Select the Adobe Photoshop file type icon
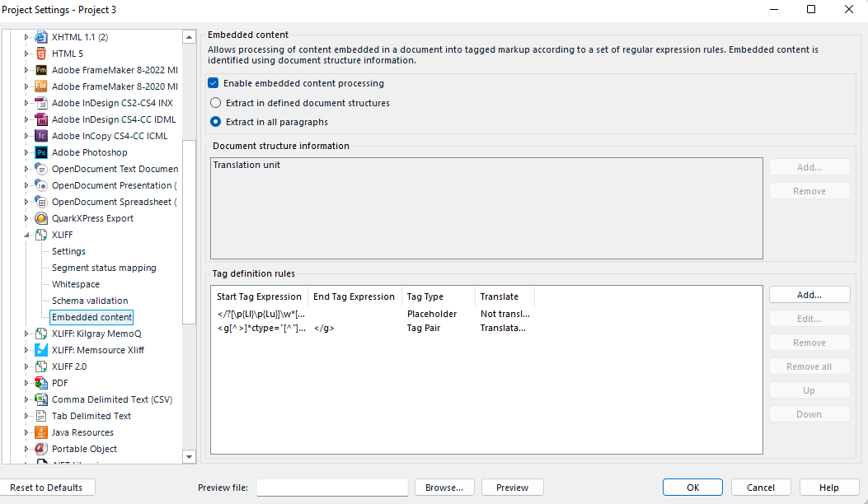 (40, 152)
